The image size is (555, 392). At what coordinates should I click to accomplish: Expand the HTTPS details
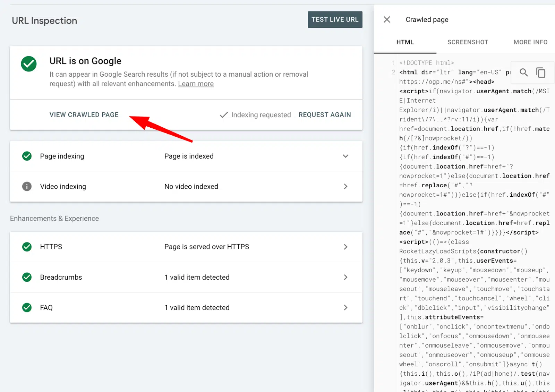coord(345,247)
